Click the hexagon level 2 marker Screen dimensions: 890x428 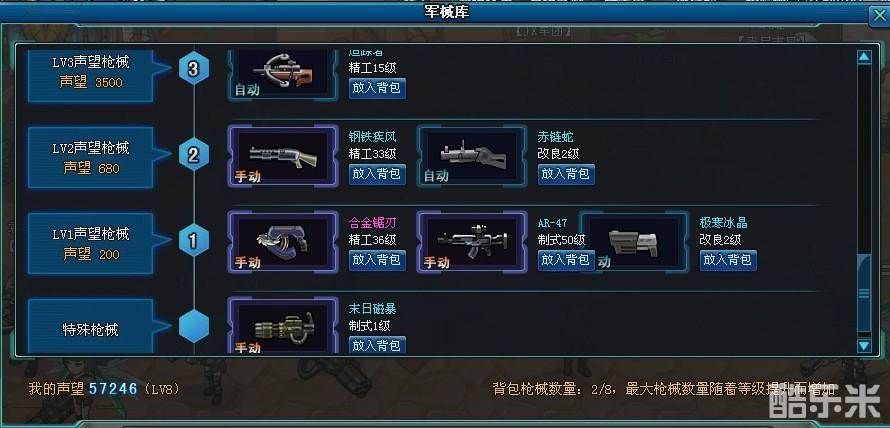(x=194, y=154)
